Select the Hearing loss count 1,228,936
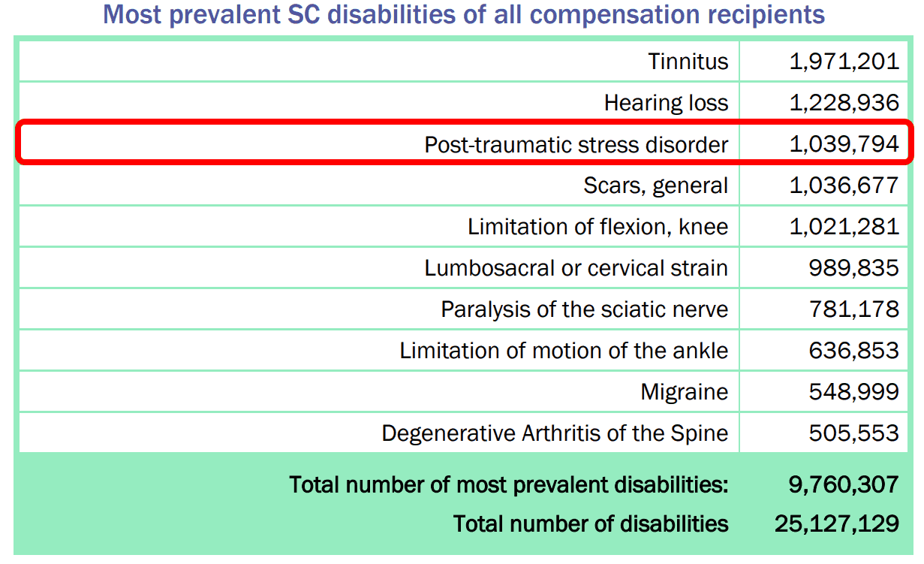The image size is (924, 564). tap(844, 103)
